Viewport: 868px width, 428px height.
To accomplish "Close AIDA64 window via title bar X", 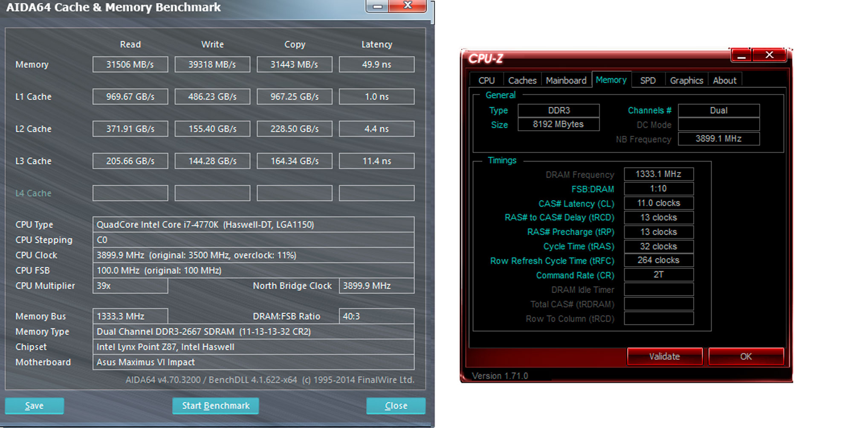I will point(408,6).
